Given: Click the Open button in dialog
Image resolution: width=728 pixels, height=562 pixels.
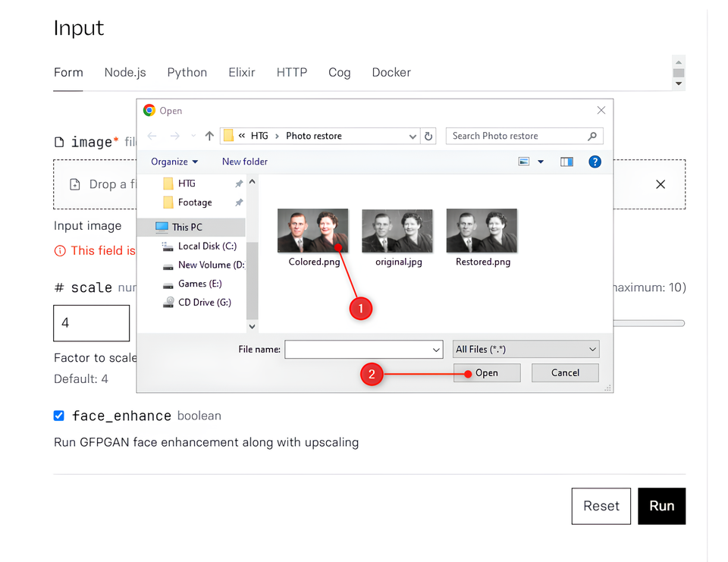Looking at the screenshot, I should coord(487,373).
